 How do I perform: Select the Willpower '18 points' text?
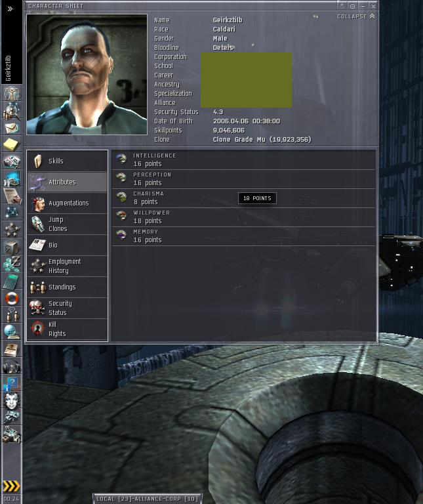[x=148, y=220]
